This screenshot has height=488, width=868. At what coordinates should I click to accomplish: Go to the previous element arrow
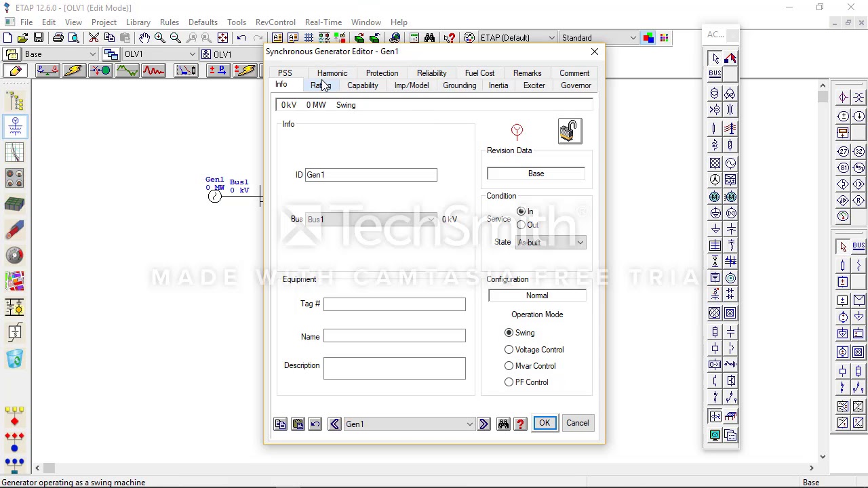pos(334,424)
